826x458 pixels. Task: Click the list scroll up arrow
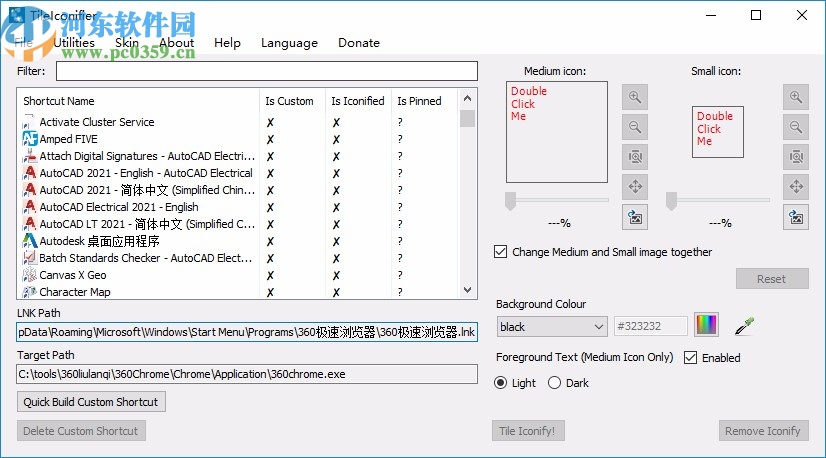(467, 98)
